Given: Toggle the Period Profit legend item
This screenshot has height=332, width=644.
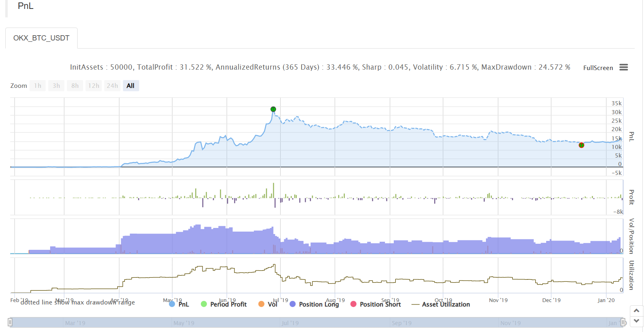Looking at the screenshot, I should pyautogui.click(x=224, y=304).
